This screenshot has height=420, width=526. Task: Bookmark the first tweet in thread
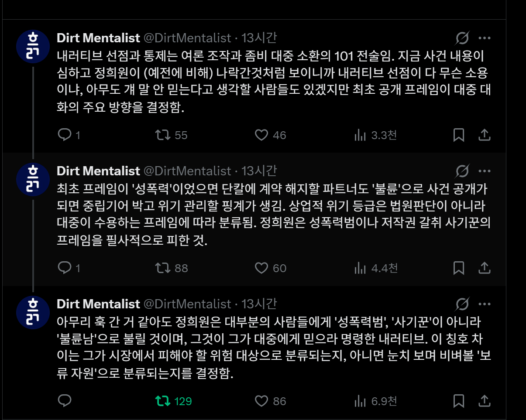[x=459, y=135]
